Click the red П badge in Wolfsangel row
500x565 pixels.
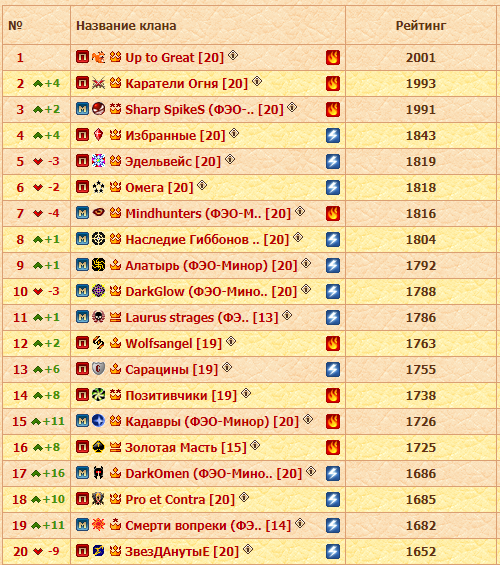pos(82,343)
